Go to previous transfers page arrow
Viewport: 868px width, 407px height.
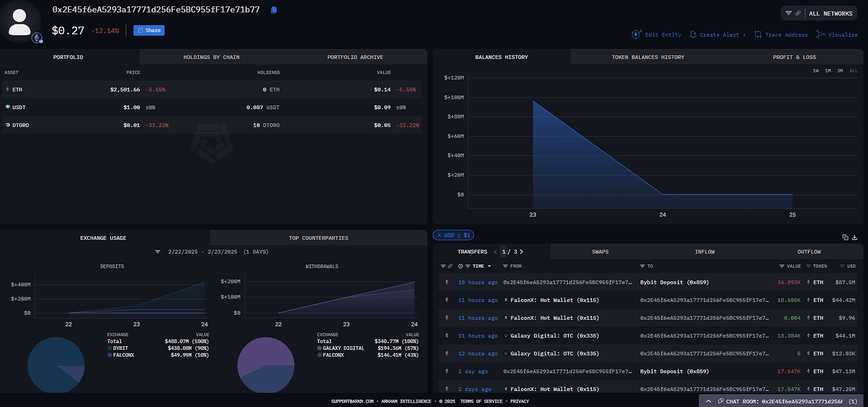[495, 252]
